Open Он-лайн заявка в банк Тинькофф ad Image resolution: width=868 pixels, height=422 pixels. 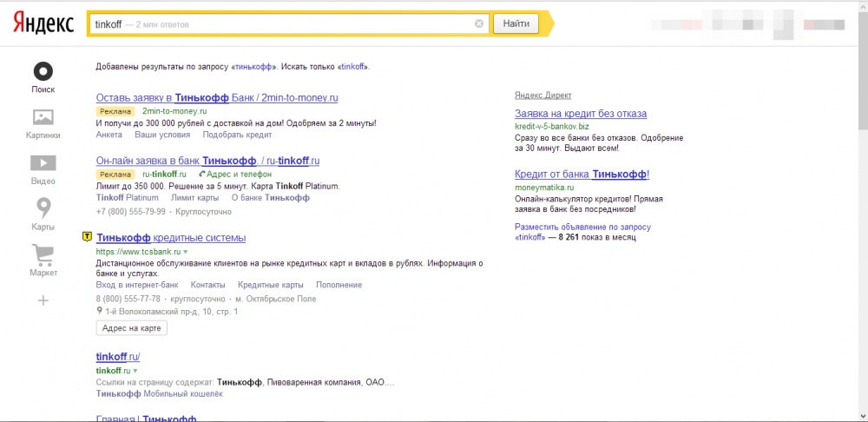coord(207,162)
